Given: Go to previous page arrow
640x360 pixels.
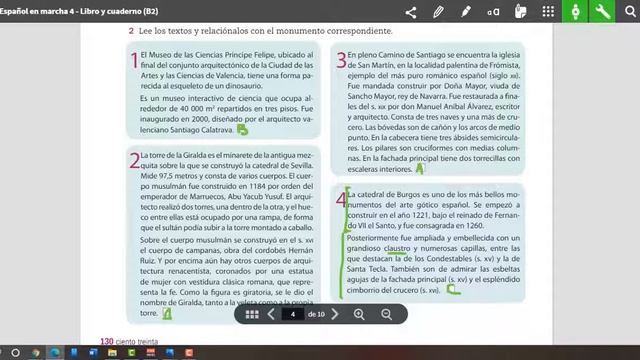Looking at the screenshot, I should (271, 314).
